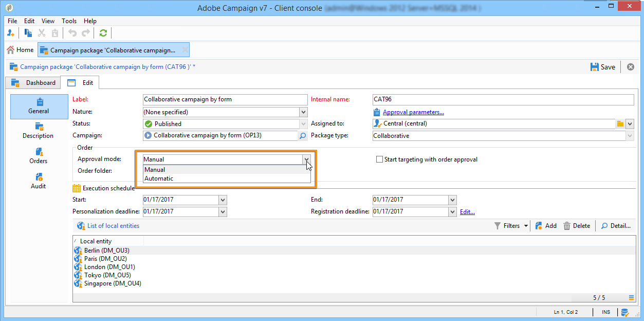Select Singapore (DM_OU4) row
Screen dimensions: 644x321
pyautogui.click(x=354, y=283)
